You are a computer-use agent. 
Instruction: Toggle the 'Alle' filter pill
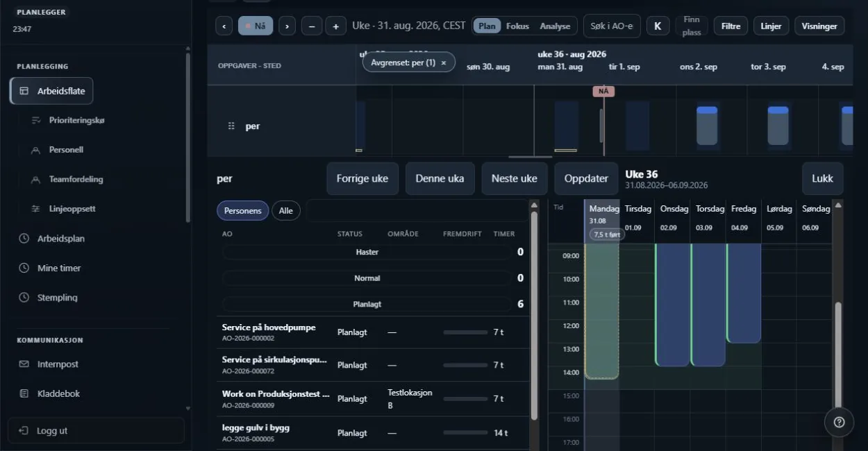286,211
